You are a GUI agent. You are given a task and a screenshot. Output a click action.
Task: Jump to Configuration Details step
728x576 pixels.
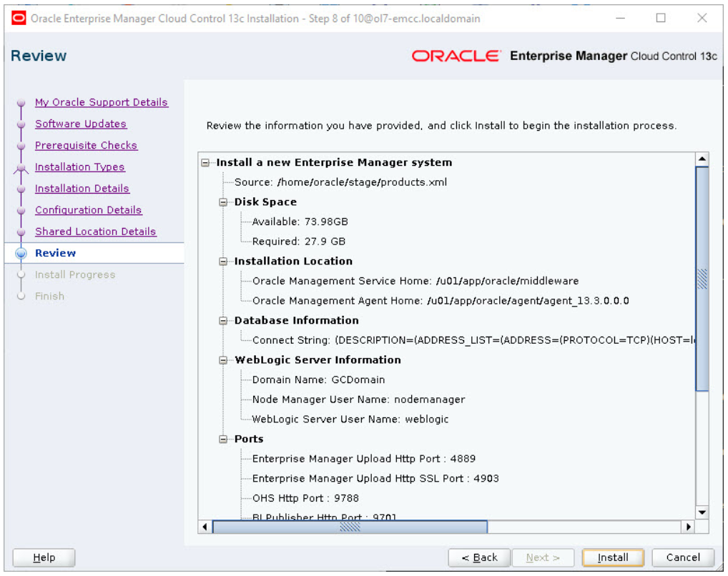(x=88, y=210)
